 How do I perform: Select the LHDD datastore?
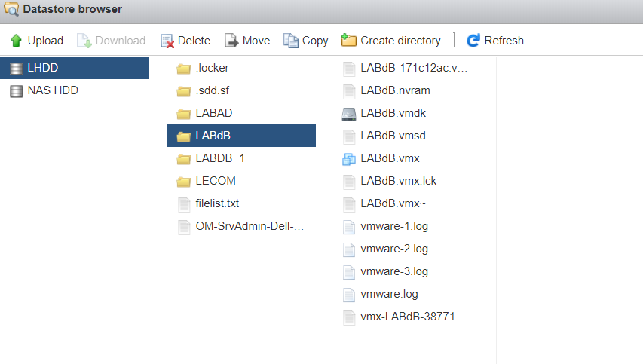tap(74, 68)
